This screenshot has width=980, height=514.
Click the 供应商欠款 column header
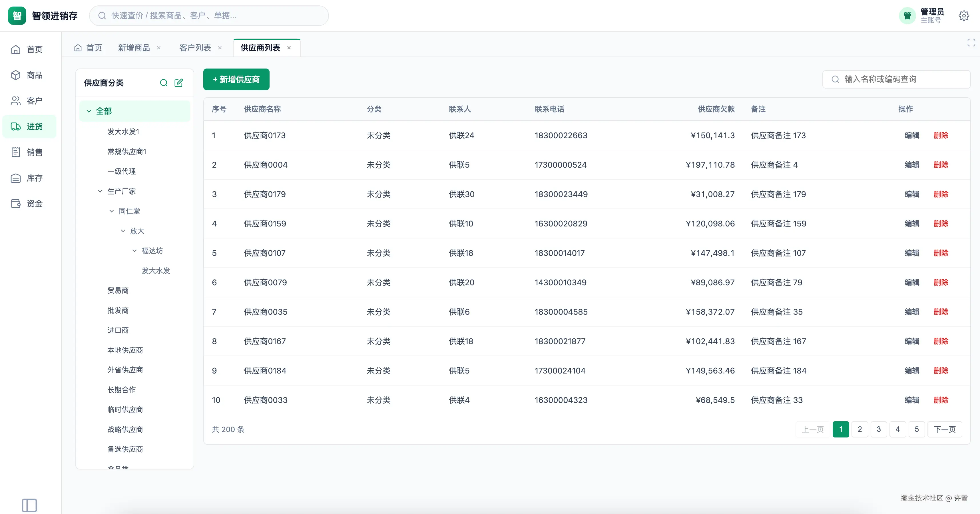tap(716, 109)
